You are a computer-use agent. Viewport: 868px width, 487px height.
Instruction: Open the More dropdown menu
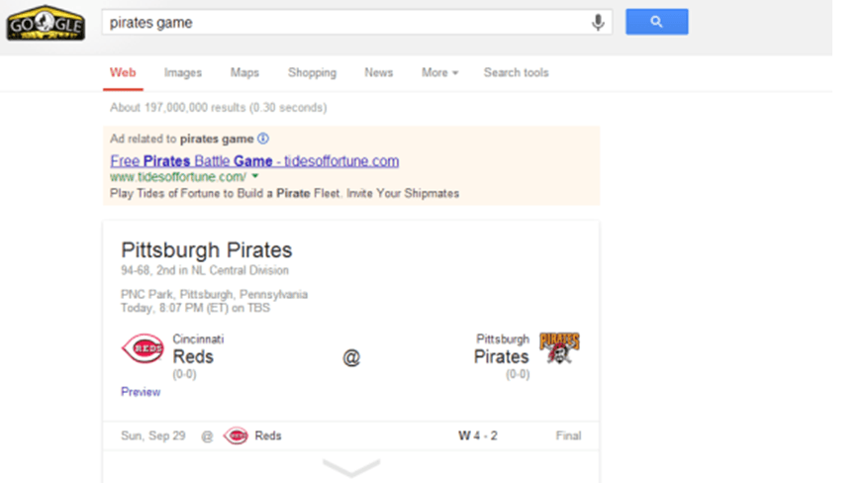439,72
